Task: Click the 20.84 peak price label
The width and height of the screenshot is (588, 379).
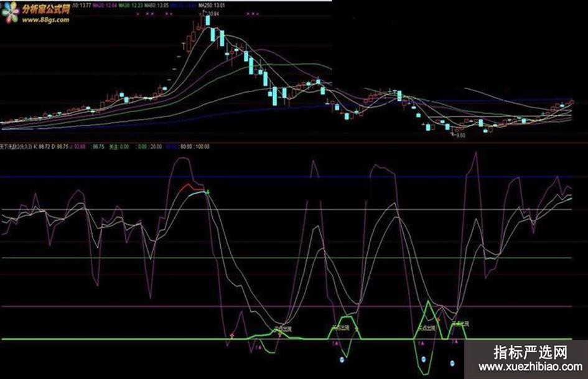Action: 213,14
